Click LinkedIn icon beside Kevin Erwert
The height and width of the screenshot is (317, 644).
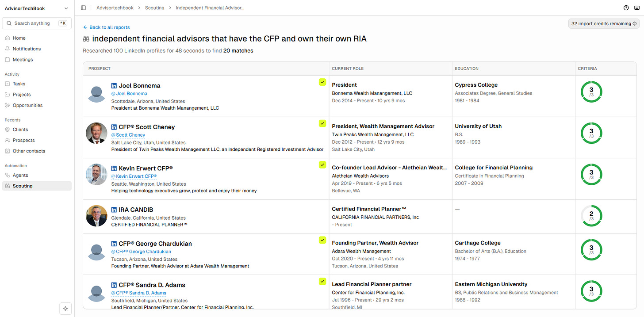(114, 168)
